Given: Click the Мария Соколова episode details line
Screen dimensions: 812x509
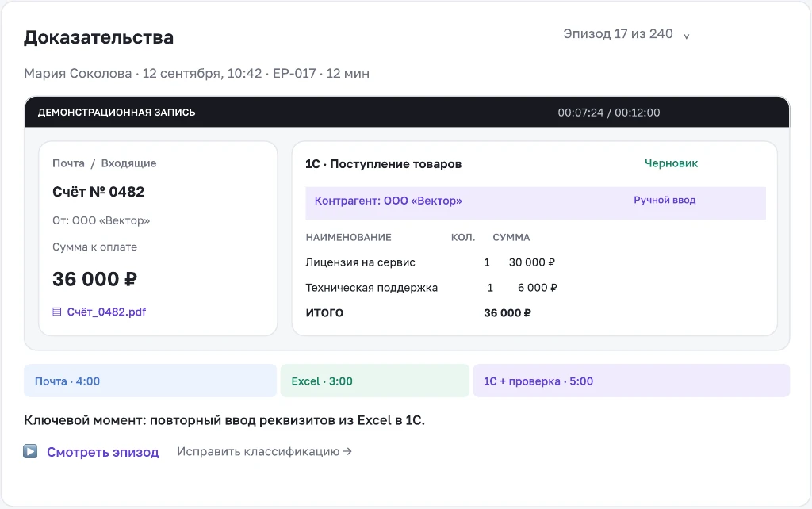Looking at the screenshot, I should point(197,74).
